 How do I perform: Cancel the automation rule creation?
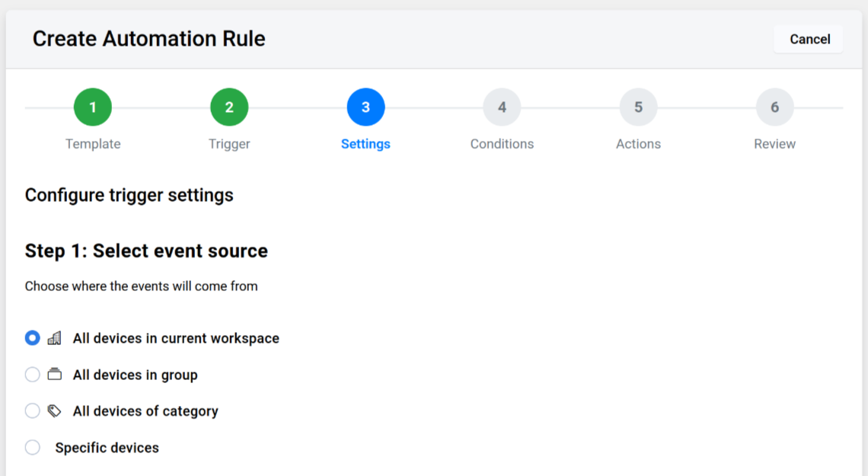click(809, 40)
